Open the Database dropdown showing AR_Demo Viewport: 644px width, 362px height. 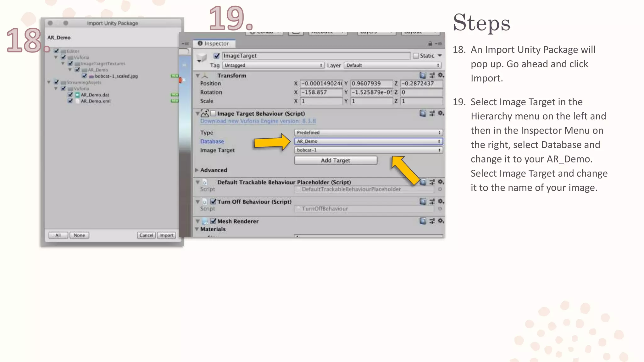369,141
